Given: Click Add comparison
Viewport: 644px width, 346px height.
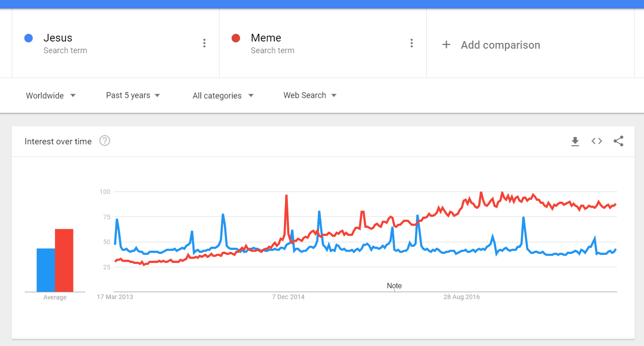Looking at the screenshot, I should 500,45.
